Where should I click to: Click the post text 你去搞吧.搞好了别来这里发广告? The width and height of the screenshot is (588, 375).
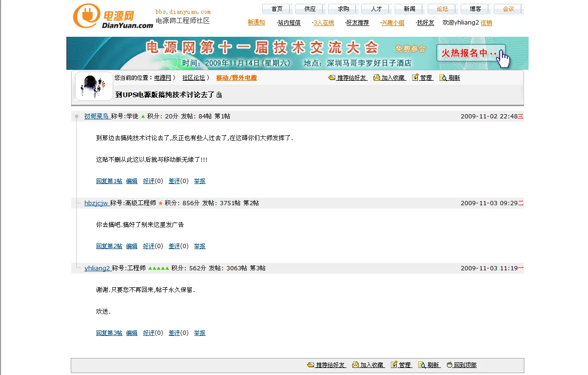(x=140, y=225)
